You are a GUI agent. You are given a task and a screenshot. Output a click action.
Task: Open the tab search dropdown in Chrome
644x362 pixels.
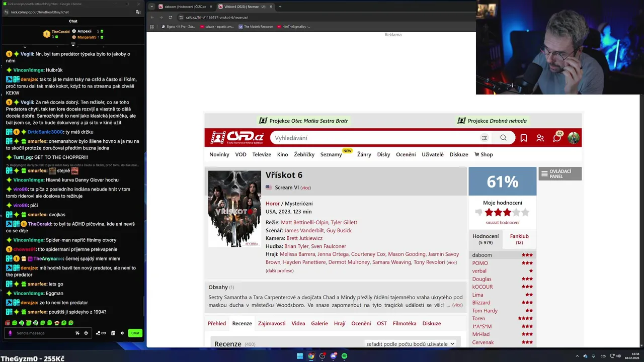151,7
